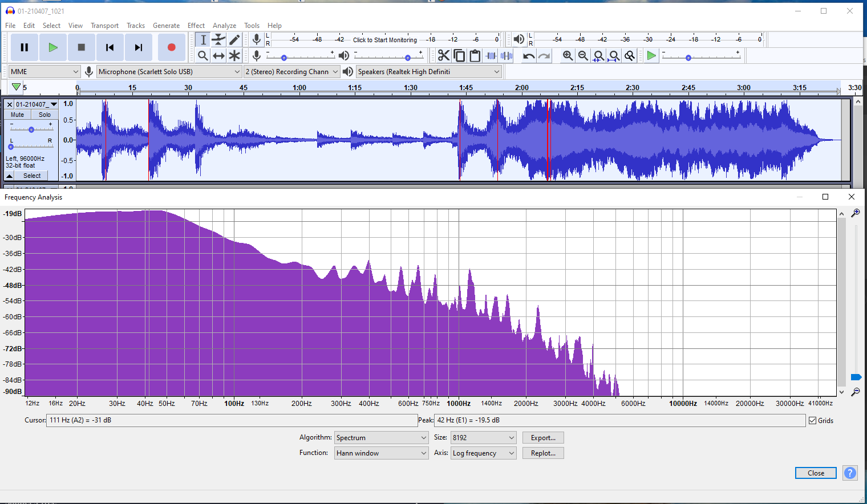Click to Start Monitoring in record meter
Viewport: 867px width, 504px height.
click(384, 40)
